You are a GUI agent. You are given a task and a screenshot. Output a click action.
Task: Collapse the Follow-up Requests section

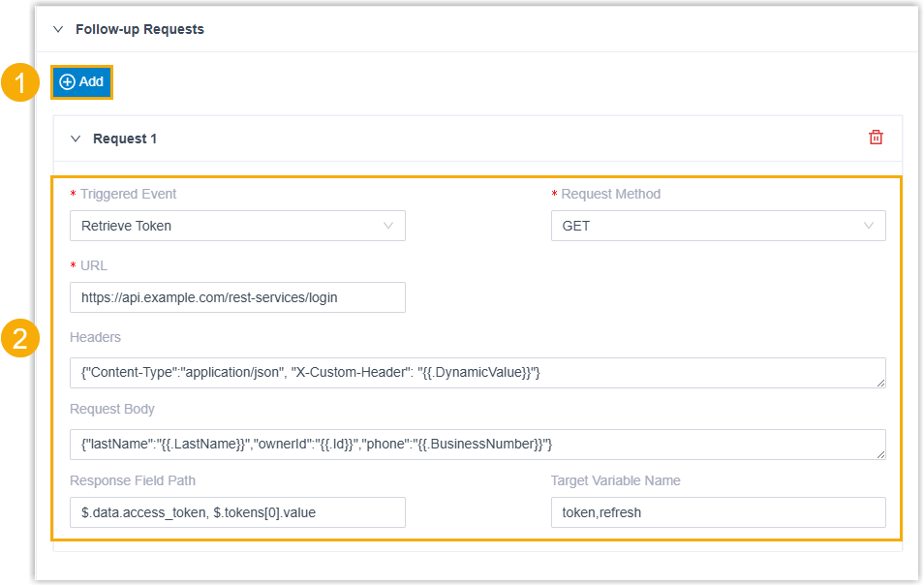(x=58, y=29)
